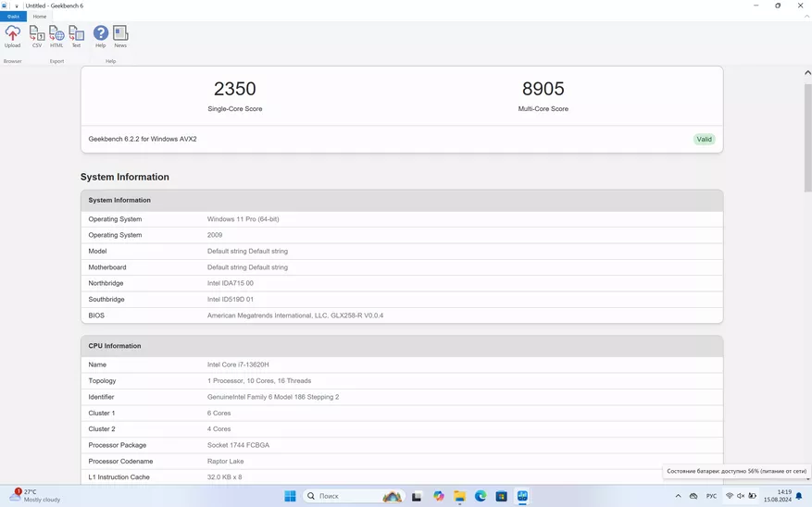
Task: Open the weather widget showing 27°C
Action: click(x=35, y=496)
